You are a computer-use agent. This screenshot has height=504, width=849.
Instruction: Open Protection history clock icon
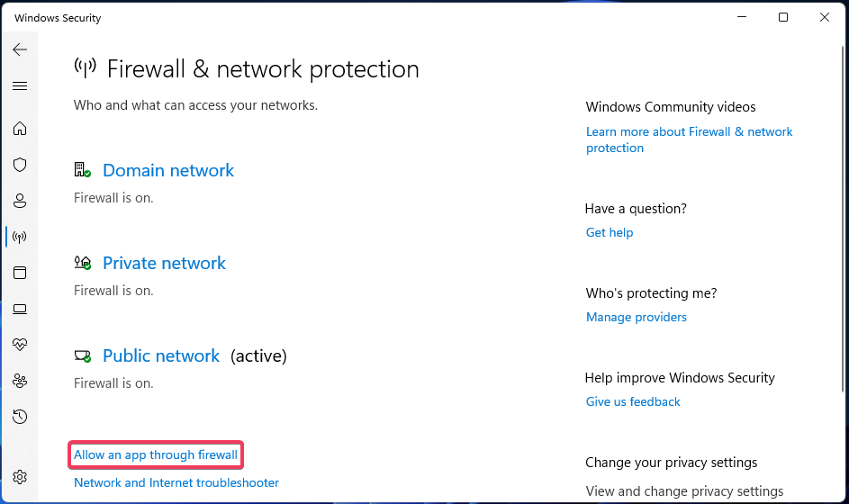20,417
